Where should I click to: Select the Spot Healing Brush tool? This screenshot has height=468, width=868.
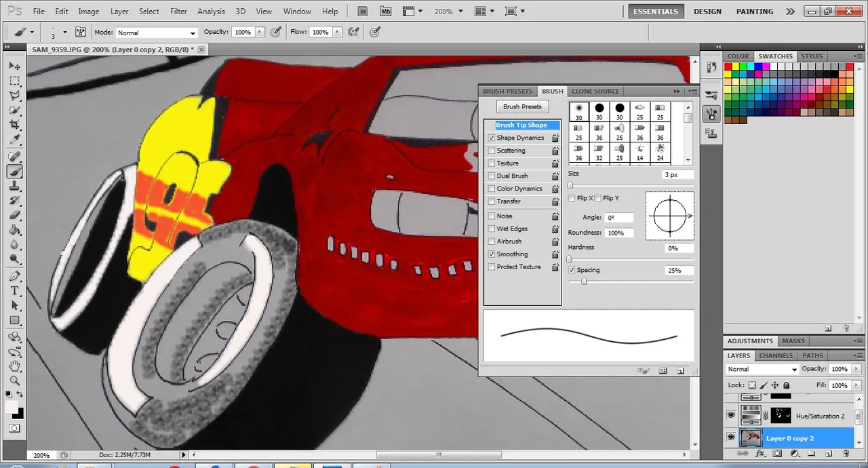14,157
